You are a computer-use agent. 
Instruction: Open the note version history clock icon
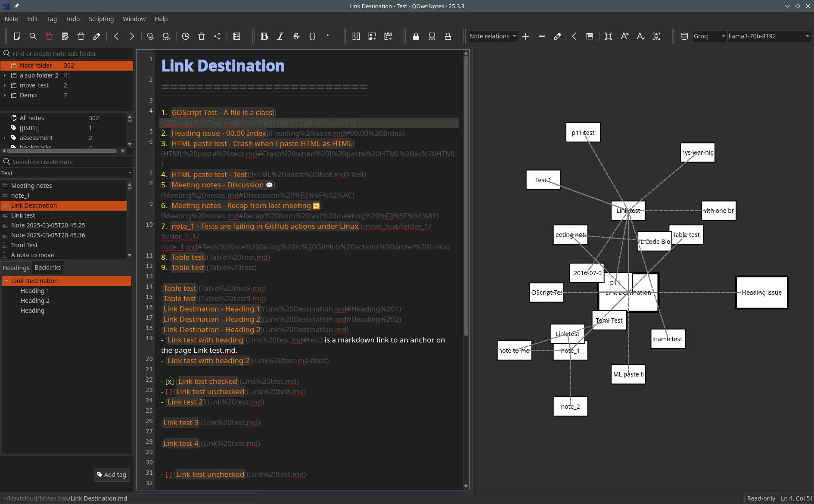coord(186,37)
